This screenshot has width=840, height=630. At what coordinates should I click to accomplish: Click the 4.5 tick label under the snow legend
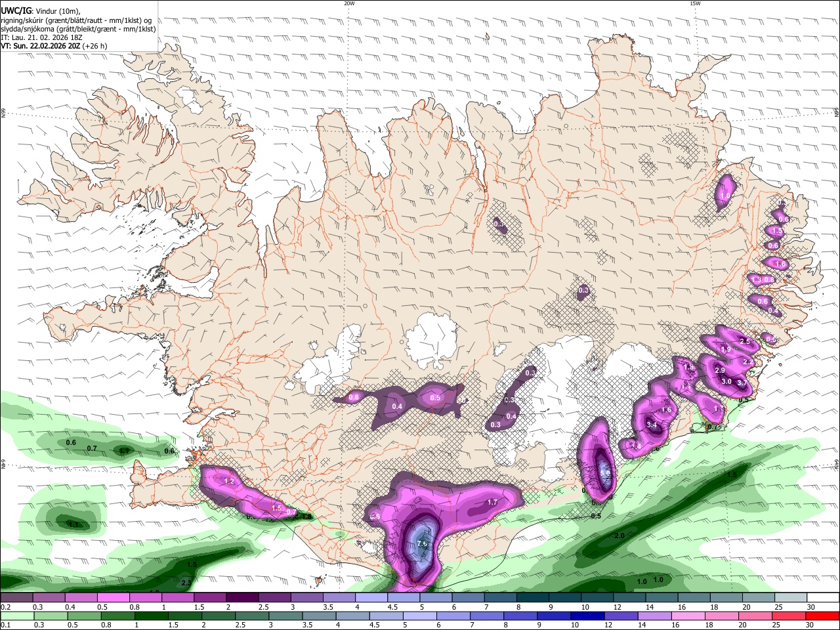coord(392,607)
